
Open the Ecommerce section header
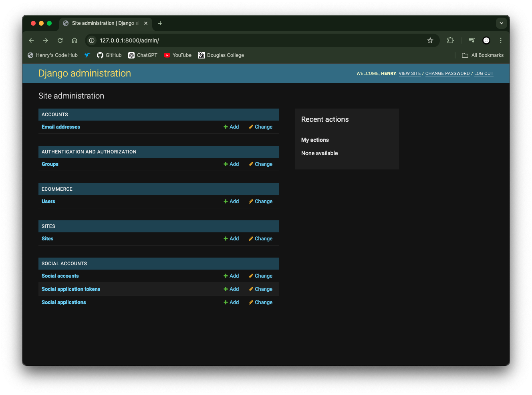coord(57,189)
